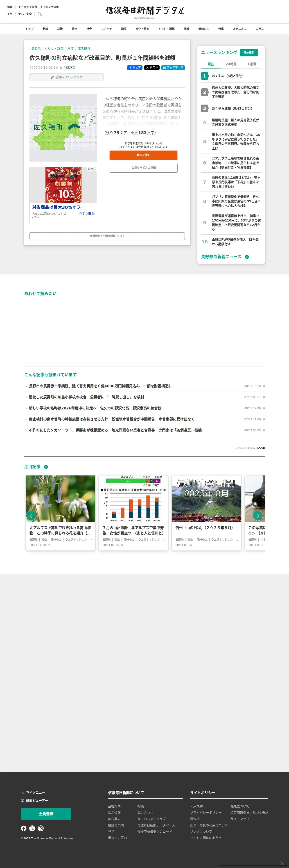289x868 pixels.
Task: Post article using the X ポスト button
Action: 152,67
